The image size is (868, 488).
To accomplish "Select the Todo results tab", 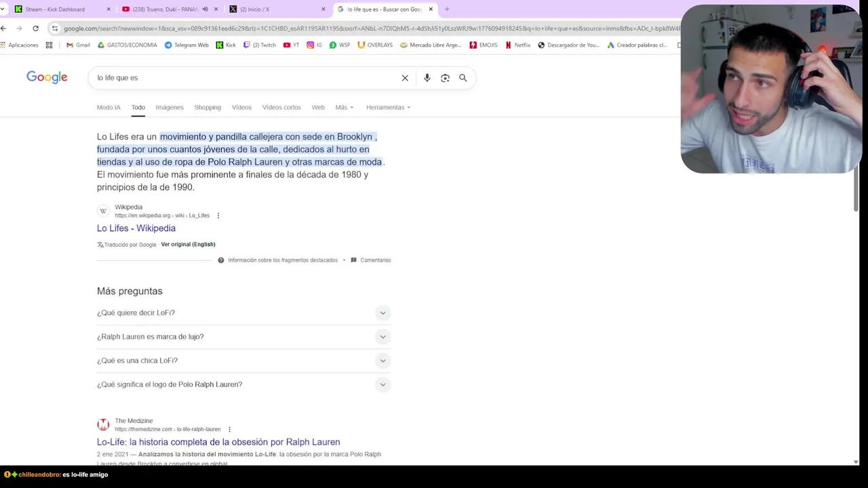I will click(138, 107).
